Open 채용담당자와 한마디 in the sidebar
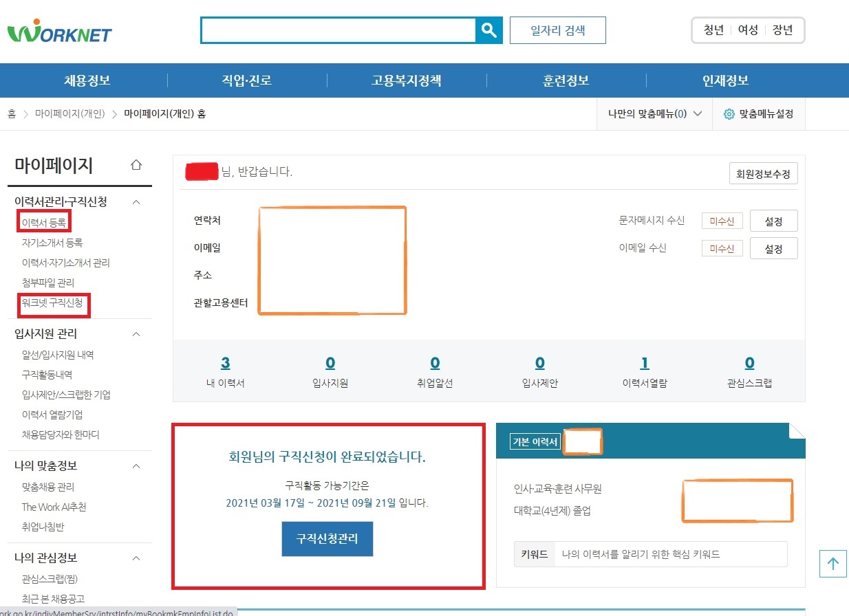Image resolution: width=849 pixels, height=616 pixels. coord(61,434)
